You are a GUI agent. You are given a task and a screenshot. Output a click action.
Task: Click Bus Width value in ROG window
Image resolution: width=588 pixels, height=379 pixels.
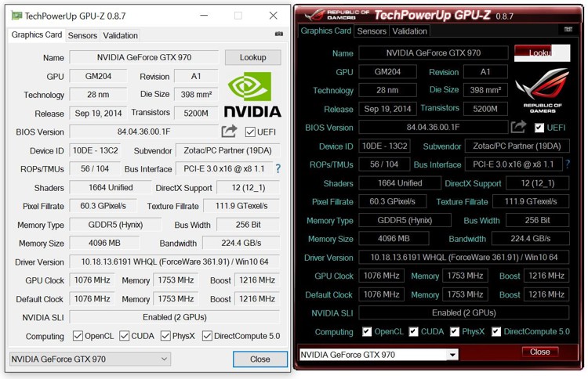click(537, 220)
